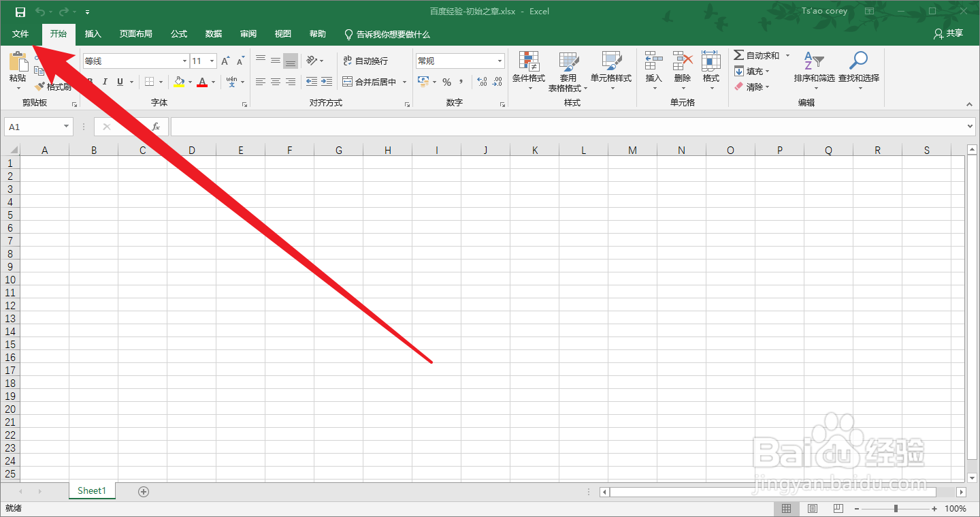This screenshot has width=980, height=517.
Task: Decrease font size with the small A icon
Action: 240,61
